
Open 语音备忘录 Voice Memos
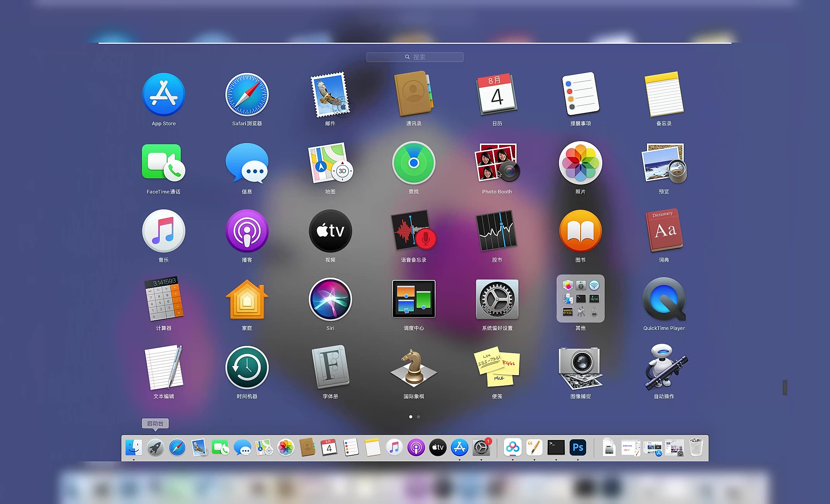pyautogui.click(x=414, y=230)
